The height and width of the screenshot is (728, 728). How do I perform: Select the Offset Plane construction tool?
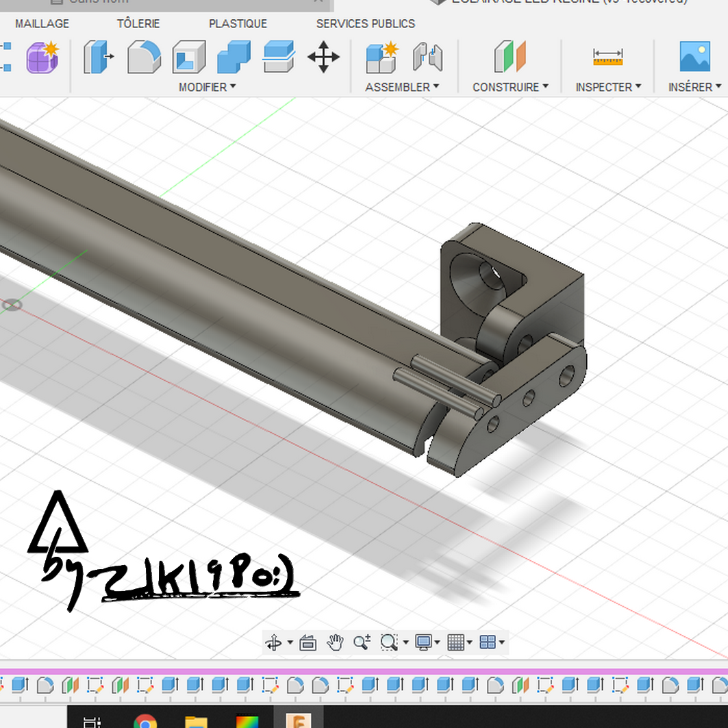[510, 57]
